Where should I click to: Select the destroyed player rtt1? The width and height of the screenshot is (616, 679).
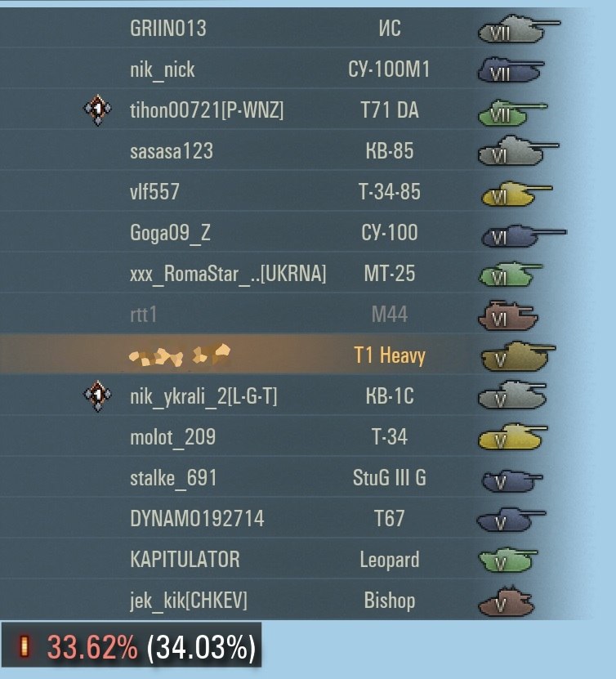pyautogui.click(x=143, y=315)
